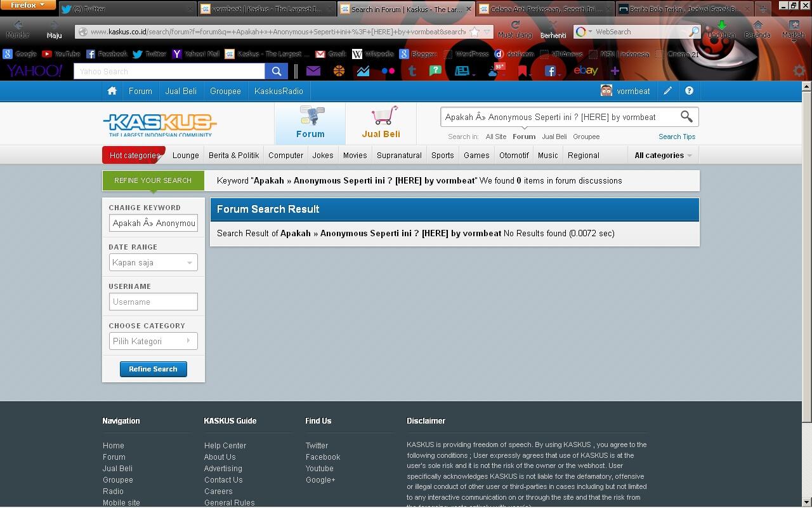Viewport: 812px width, 508px height.
Task: Open the pencil edit icon beside vormbeat
Action: point(668,91)
